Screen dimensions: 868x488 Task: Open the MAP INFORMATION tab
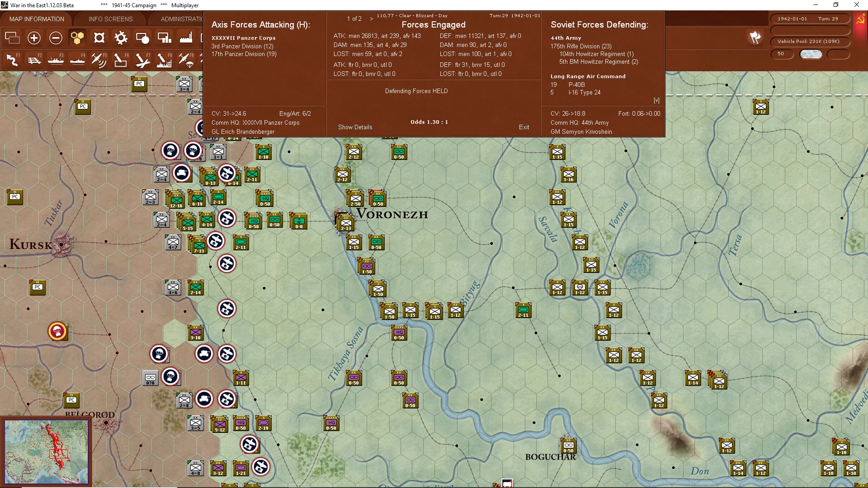tap(37, 19)
